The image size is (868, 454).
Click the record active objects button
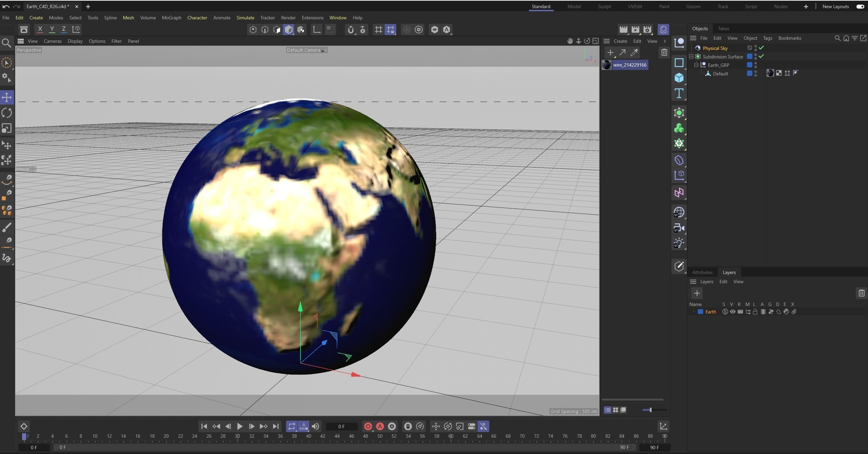click(368, 426)
